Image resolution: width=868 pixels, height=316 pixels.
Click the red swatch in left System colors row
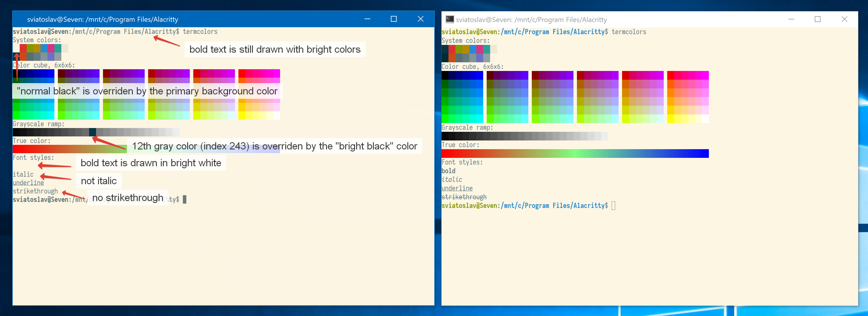click(23, 49)
